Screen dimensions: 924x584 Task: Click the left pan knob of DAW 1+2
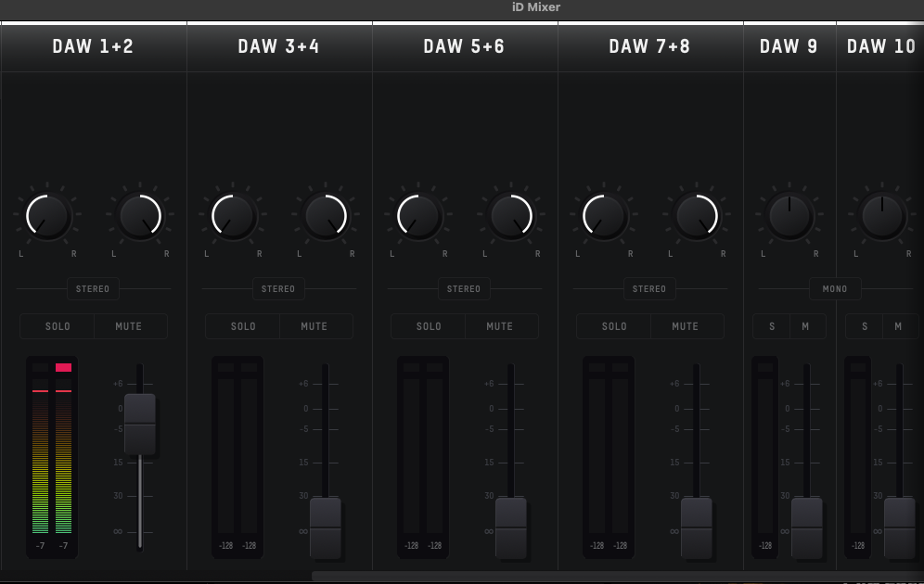pyautogui.click(x=47, y=216)
